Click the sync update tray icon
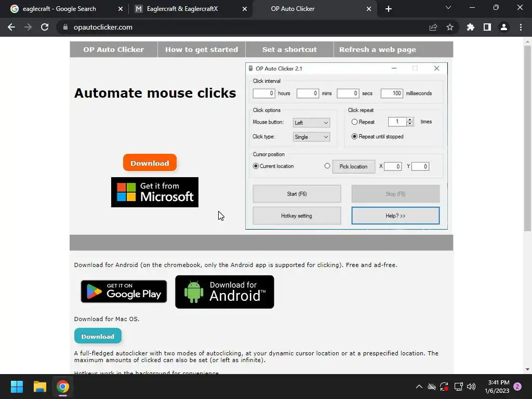 pyautogui.click(x=444, y=387)
